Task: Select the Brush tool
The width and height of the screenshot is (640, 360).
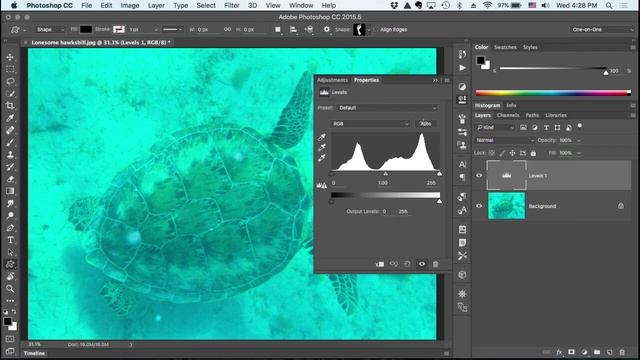Action: point(10,142)
